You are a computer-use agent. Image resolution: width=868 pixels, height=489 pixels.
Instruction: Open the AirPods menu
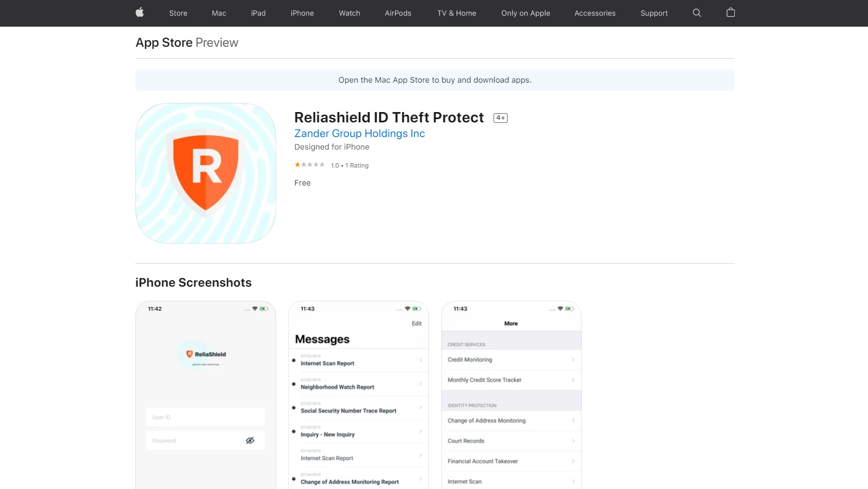tap(398, 13)
